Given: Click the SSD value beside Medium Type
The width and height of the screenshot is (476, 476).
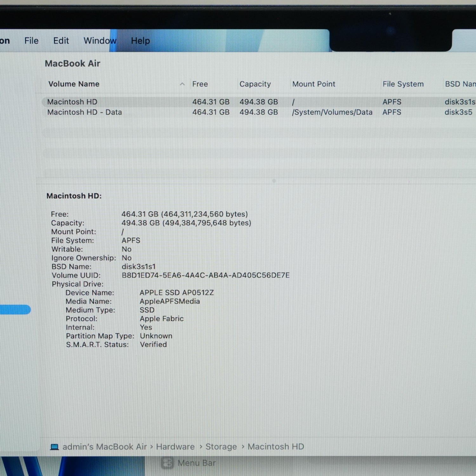Looking at the screenshot, I should click(147, 310).
